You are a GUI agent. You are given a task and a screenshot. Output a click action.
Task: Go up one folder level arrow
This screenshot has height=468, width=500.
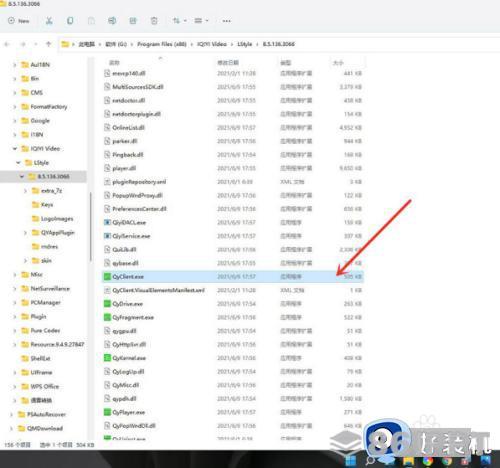[49, 44]
